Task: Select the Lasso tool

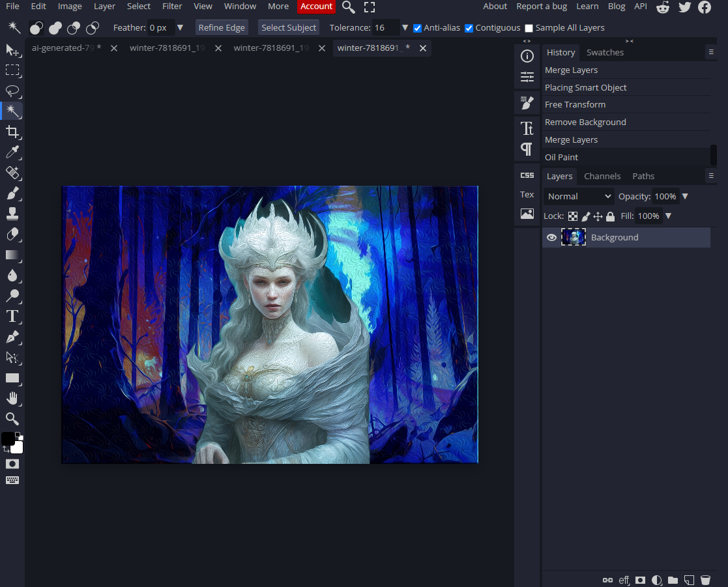Action: (x=12, y=91)
